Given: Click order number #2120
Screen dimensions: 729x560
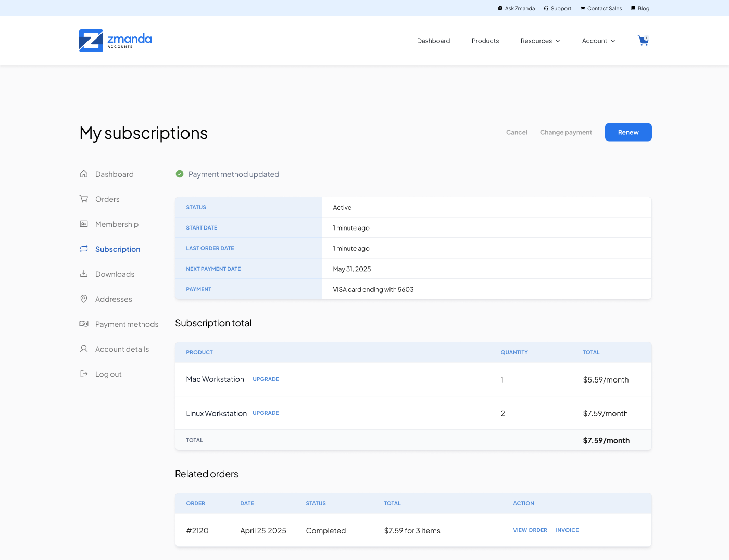Looking at the screenshot, I should point(197,531).
